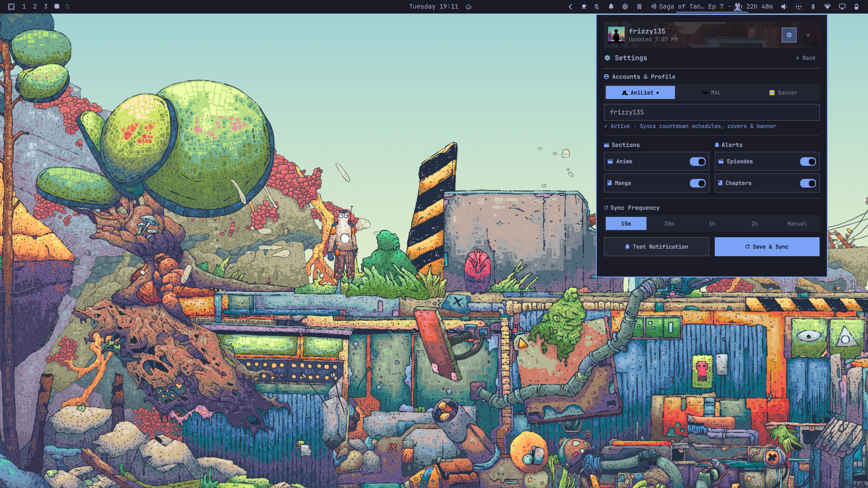Toggle the muted microphone icon
The height and width of the screenshot is (488, 868).
pos(597,6)
